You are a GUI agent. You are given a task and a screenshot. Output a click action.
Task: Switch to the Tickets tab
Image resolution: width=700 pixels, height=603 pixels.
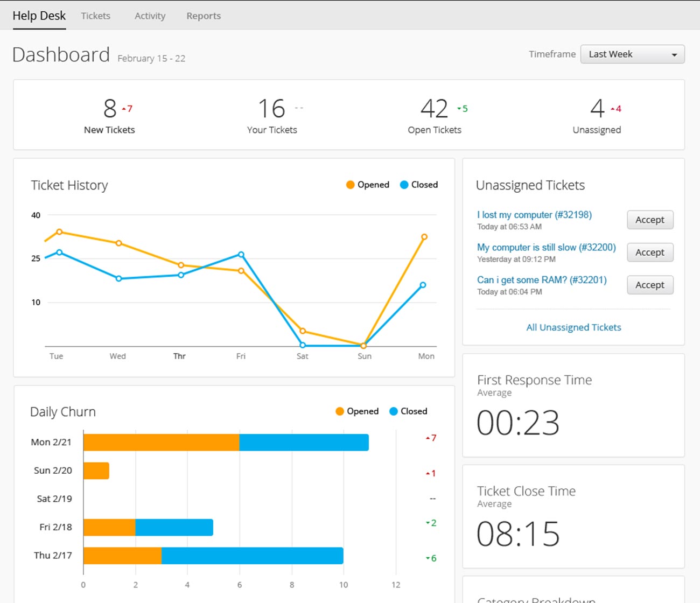95,16
